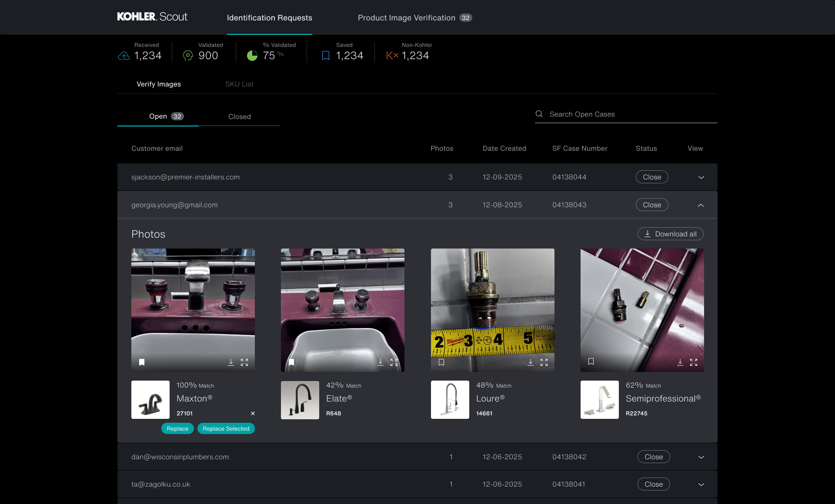Select the Elate R648 product thumbnail
This screenshot has height=504, width=835.
(x=300, y=400)
